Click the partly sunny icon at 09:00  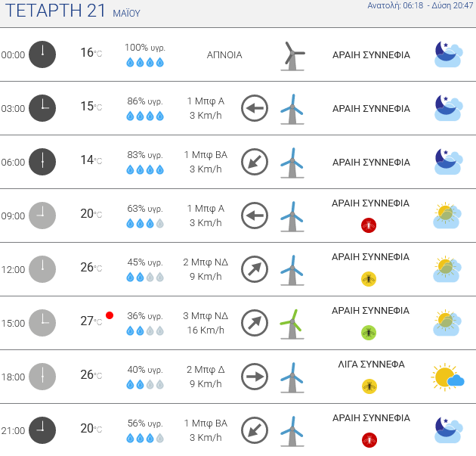[447, 216]
